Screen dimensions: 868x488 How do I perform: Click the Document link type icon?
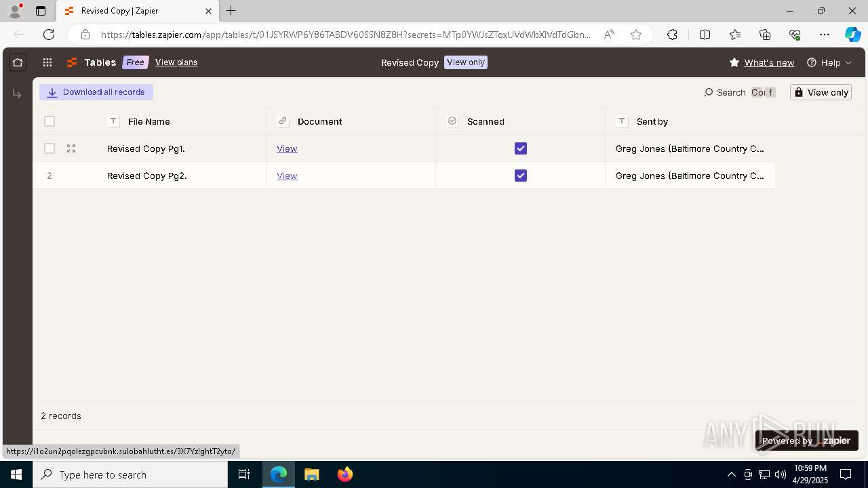pos(283,121)
